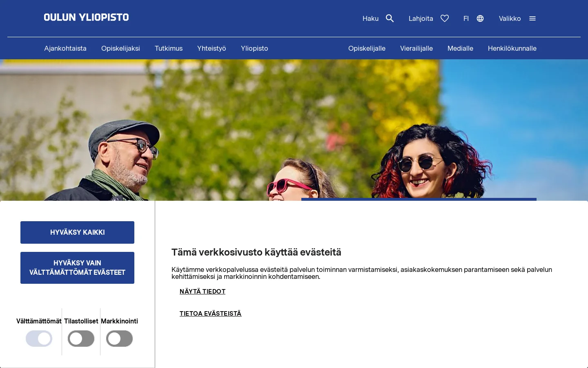Open the Valikko menu

[x=510, y=18]
